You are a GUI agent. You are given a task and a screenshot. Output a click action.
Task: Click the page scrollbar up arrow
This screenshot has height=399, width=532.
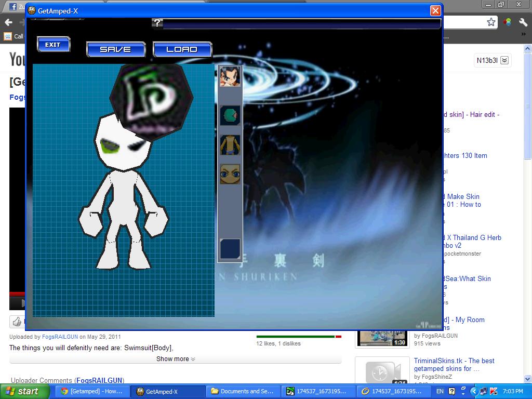(528, 49)
